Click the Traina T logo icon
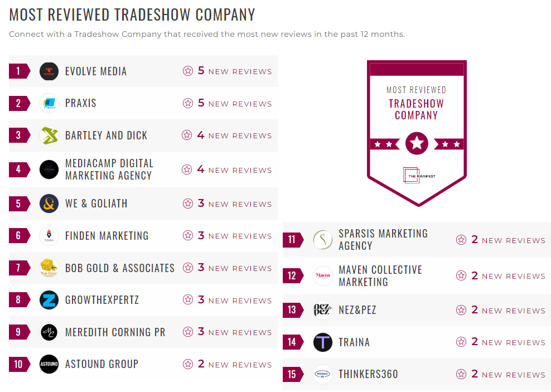The height and width of the screenshot is (392, 551). tap(323, 342)
